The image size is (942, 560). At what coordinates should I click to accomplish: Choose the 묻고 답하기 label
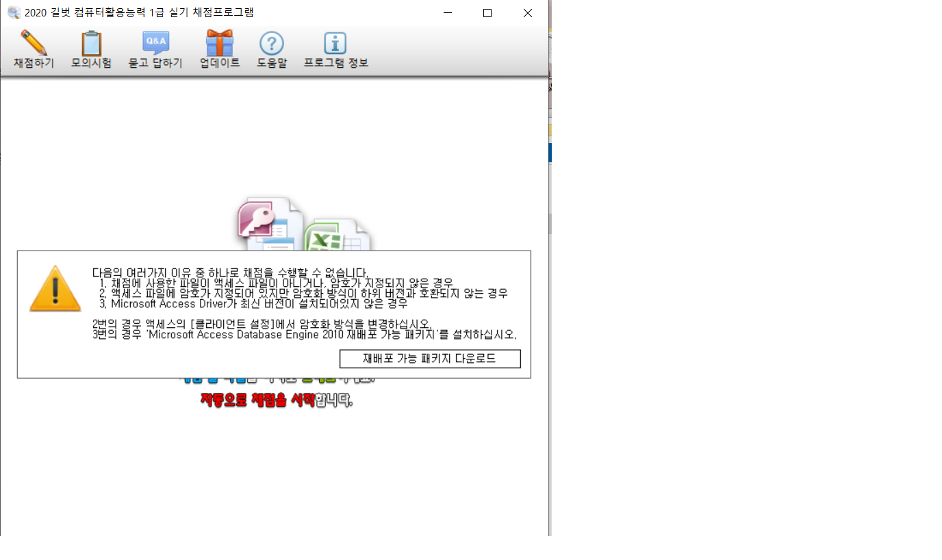(x=155, y=63)
